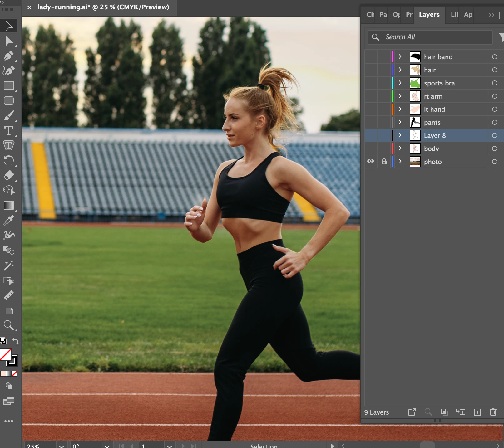Click target circle for rt arm layer
Image resolution: width=504 pixels, height=448 pixels.
coord(495,96)
